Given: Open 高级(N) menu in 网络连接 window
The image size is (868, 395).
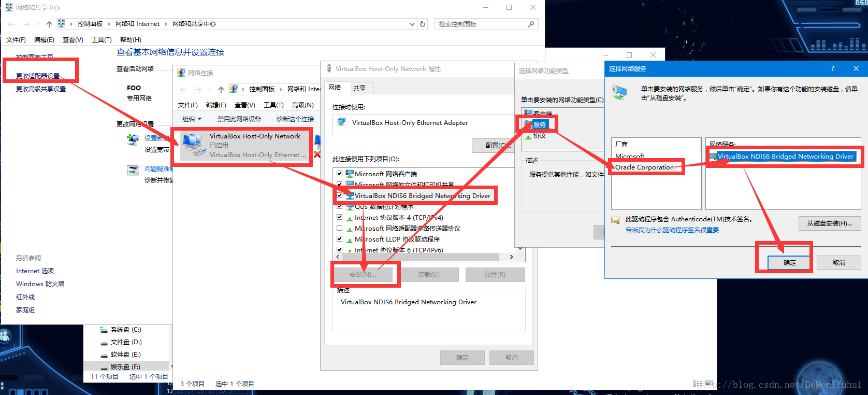Looking at the screenshot, I should point(302,105).
